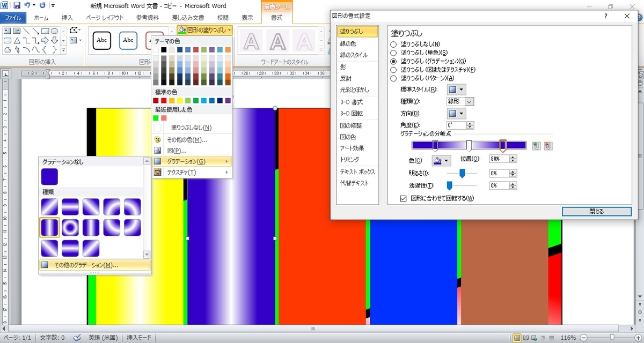Click the proofing check icon in status bar

pyautogui.click(x=77, y=338)
